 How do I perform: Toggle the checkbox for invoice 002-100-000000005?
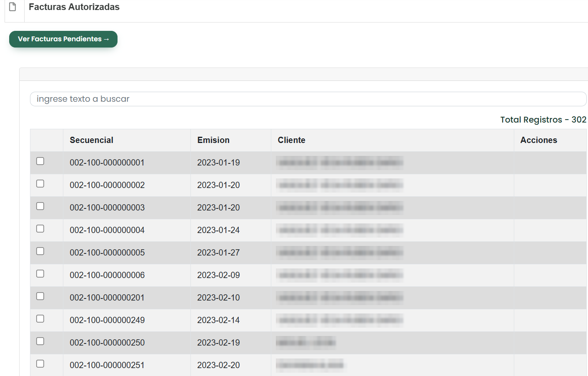(x=40, y=251)
